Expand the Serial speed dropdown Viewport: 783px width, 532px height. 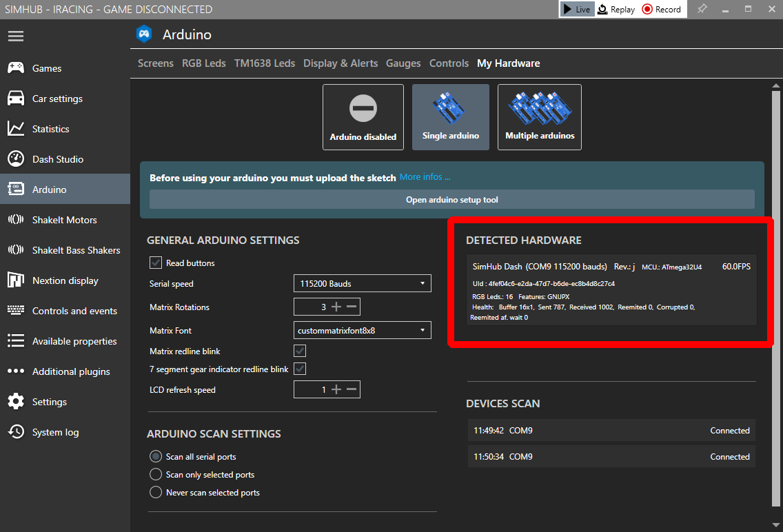tap(362, 283)
